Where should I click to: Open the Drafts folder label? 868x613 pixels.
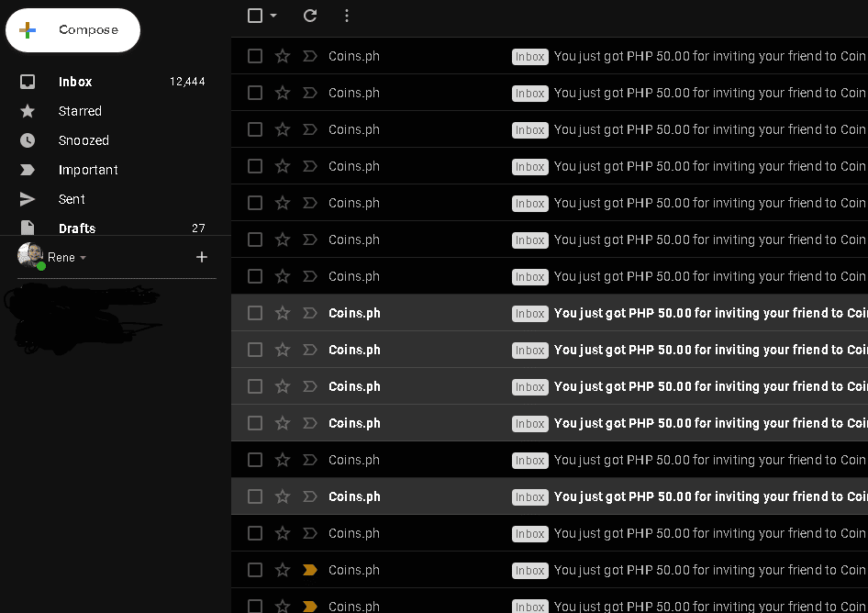click(x=77, y=228)
